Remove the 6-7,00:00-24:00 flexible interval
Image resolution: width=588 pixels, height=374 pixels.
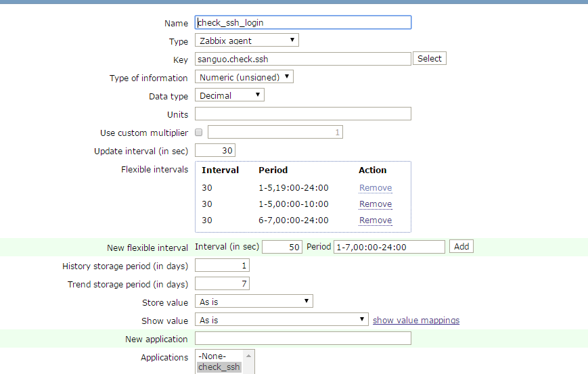pyautogui.click(x=376, y=220)
